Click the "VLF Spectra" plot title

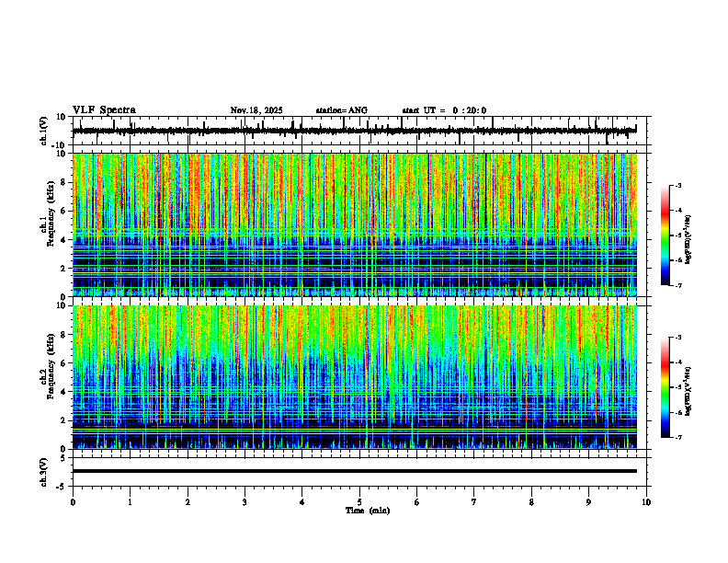tap(104, 110)
